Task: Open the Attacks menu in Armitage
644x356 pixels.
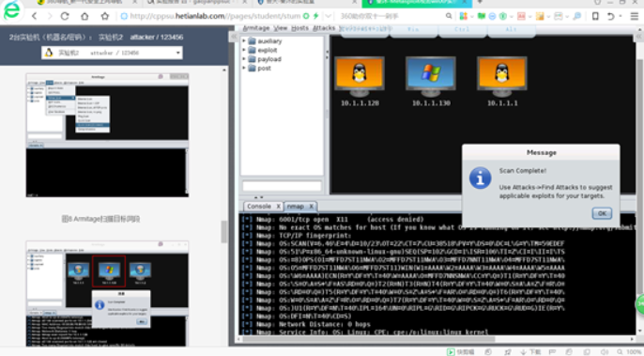Action: 324,28
